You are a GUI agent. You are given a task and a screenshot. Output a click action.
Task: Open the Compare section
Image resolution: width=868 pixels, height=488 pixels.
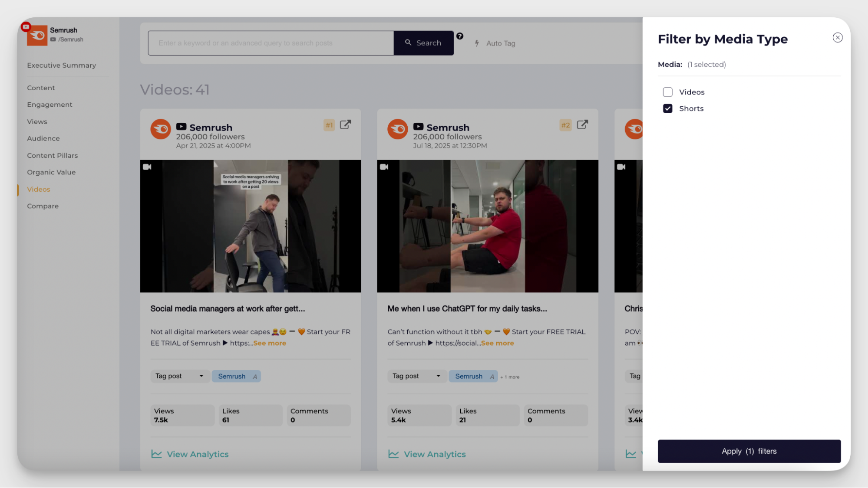[43, 206]
